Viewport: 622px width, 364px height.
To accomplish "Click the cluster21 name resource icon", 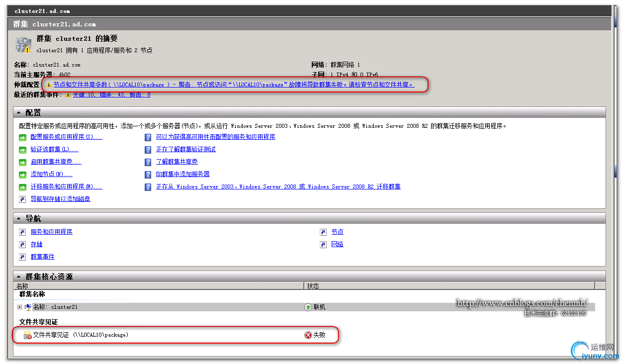I will [28, 307].
